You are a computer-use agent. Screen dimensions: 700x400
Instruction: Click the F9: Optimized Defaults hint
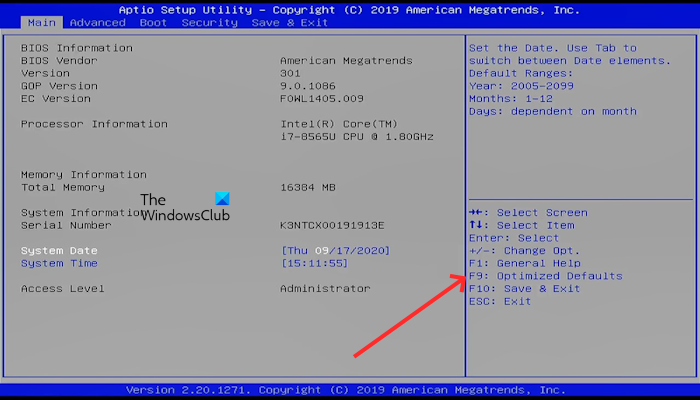click(546, 276)
